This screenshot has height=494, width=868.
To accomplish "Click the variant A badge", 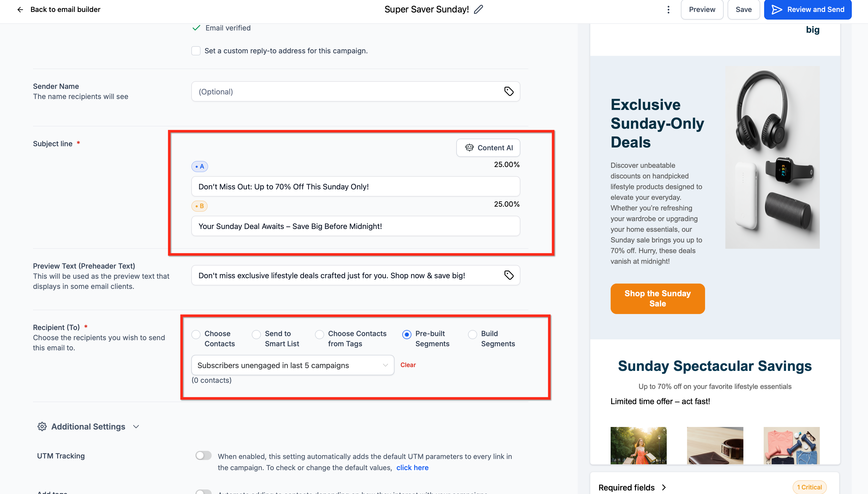I will coord(199,166).
